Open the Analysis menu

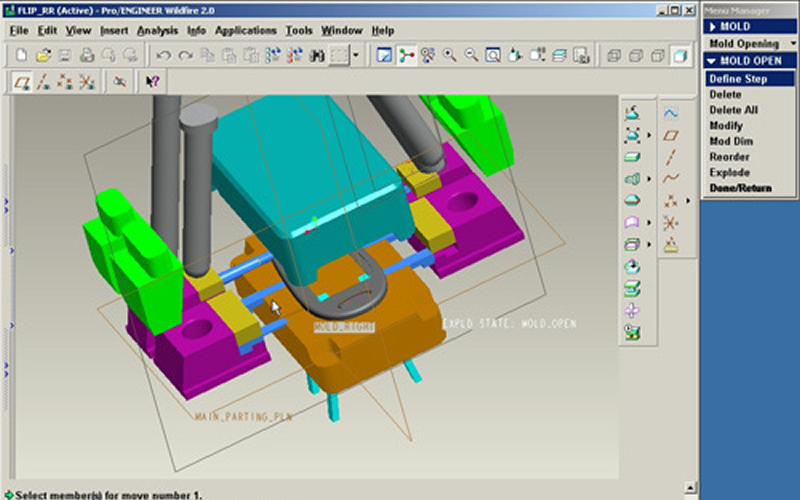pyautogui.click(x=157, y=31)
